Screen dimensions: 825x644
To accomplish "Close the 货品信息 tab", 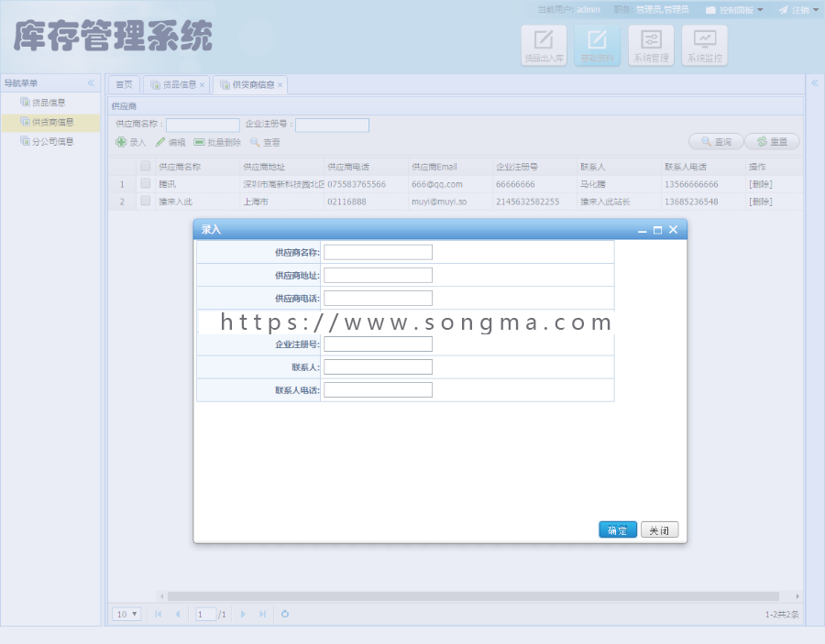I will pos(202,85).
